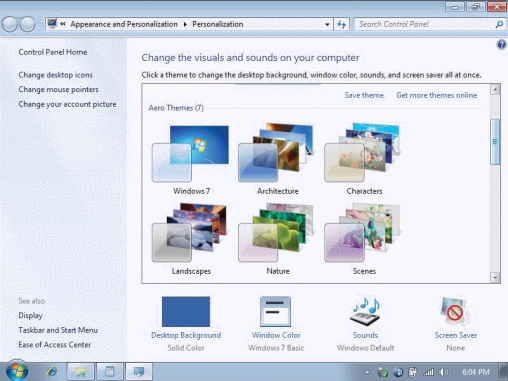This screenshot has height=381, width=508.
Task: Open the Display link under See also
Action: 30,315
